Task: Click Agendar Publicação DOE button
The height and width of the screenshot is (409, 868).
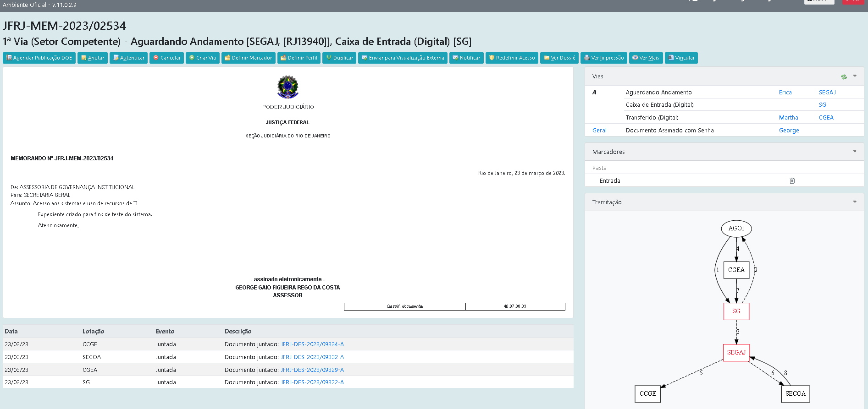Action: click(39, 58)
